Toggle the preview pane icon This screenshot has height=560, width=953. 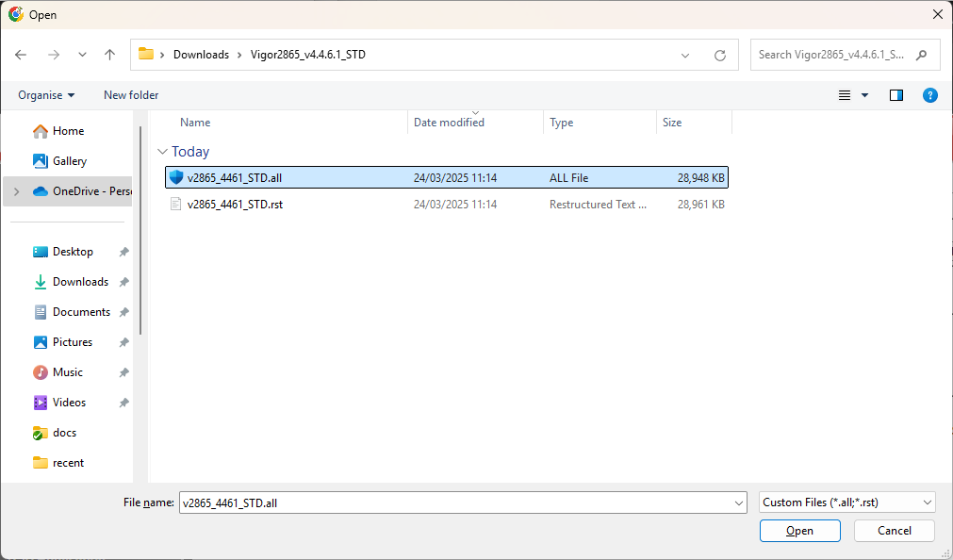pyautogui.click(x=896, y=95)
